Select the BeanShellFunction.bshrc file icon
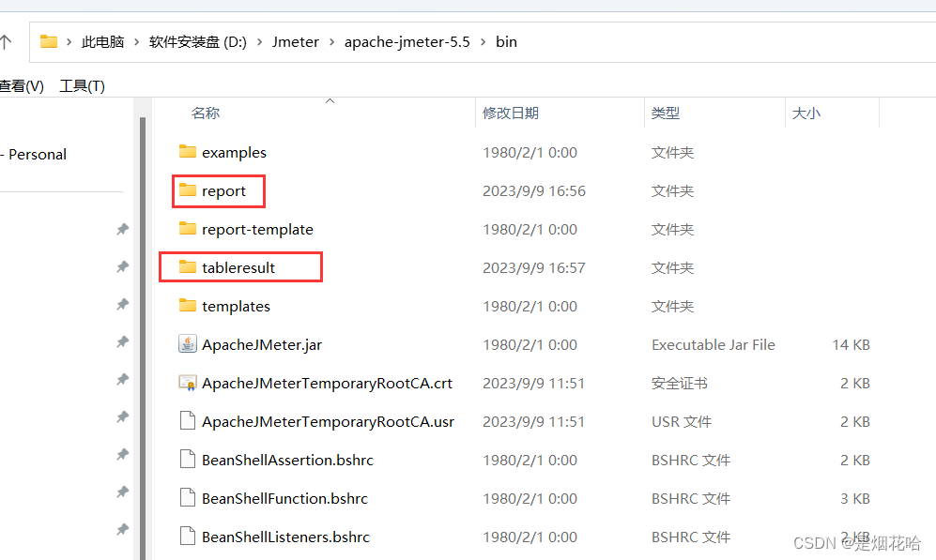 [188, 498]
